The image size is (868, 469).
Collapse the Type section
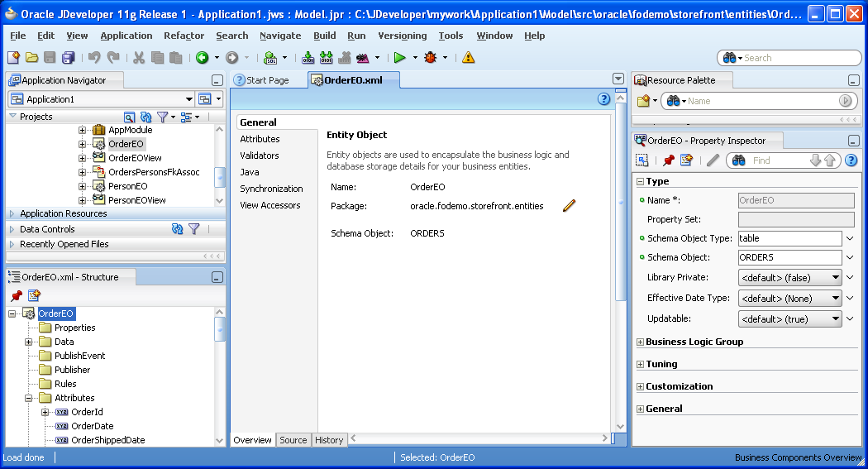click(641, 182)
